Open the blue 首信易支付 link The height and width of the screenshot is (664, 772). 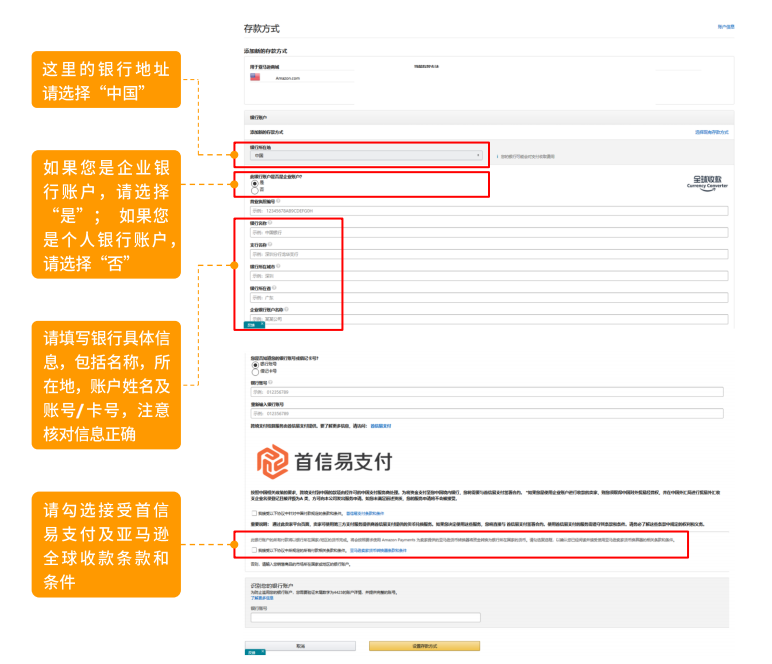[x=381, y=426]
